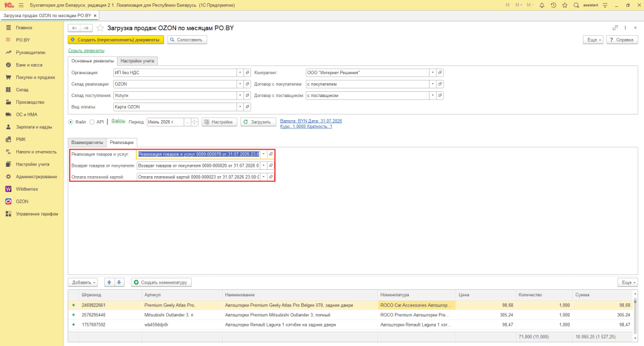Open Оплата платежной картой document icon
The image size is (644, 346).
pyautogui.click(x=270, y=177)
